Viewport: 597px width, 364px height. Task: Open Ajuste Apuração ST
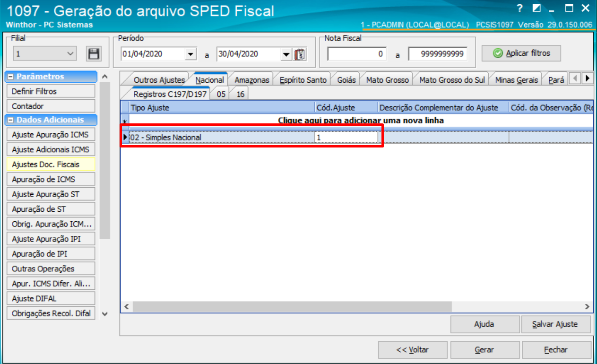[51, 194]
